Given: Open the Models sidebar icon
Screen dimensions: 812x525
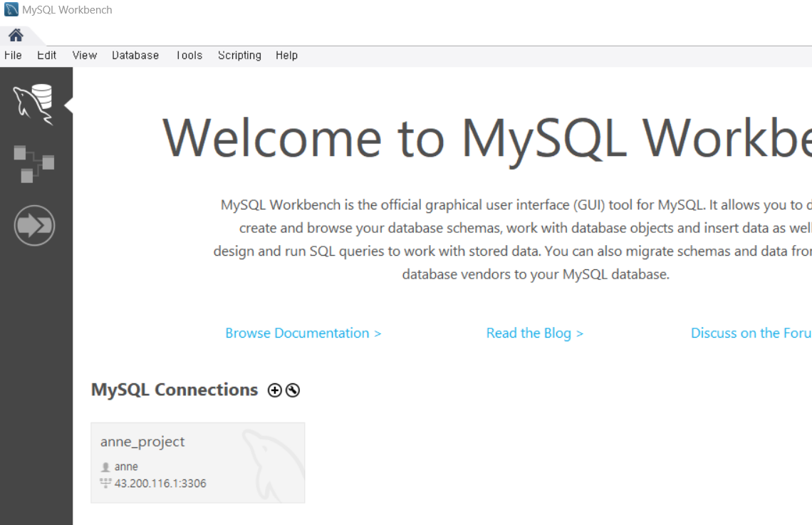Looking at the screenshot, I should coord(33,164).
